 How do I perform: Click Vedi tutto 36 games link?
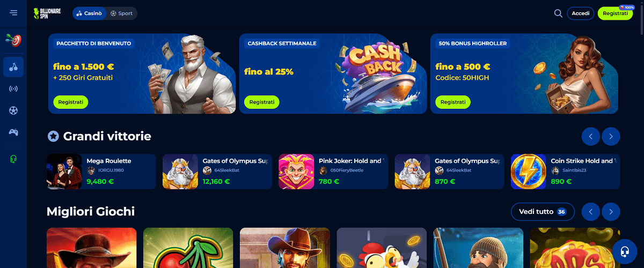click(x=543, y=212)
